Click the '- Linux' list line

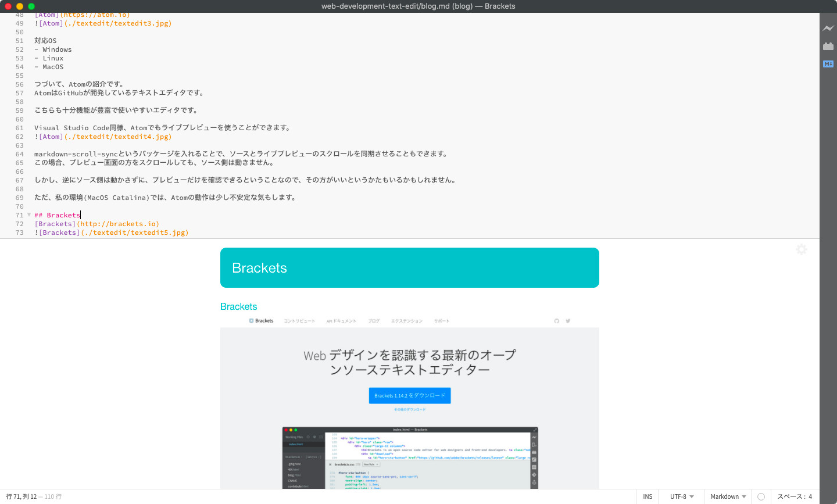click(x=49, y=58)
